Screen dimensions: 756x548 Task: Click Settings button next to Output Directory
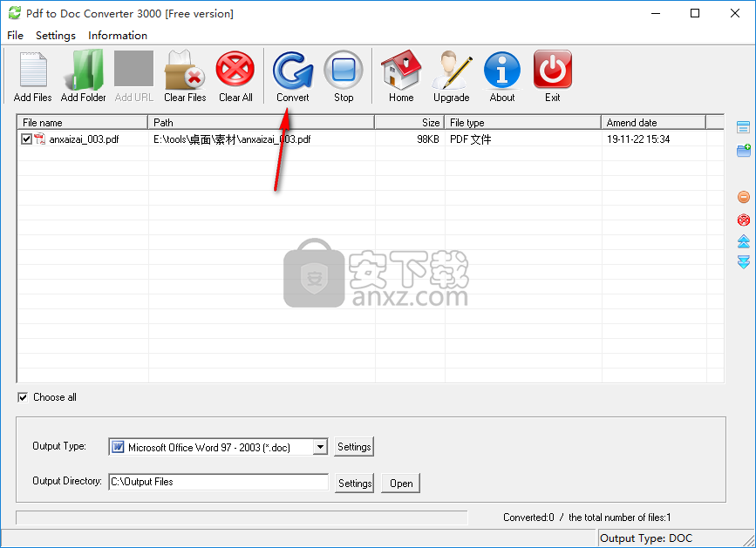pyautogui.click(x=354, y=483)
